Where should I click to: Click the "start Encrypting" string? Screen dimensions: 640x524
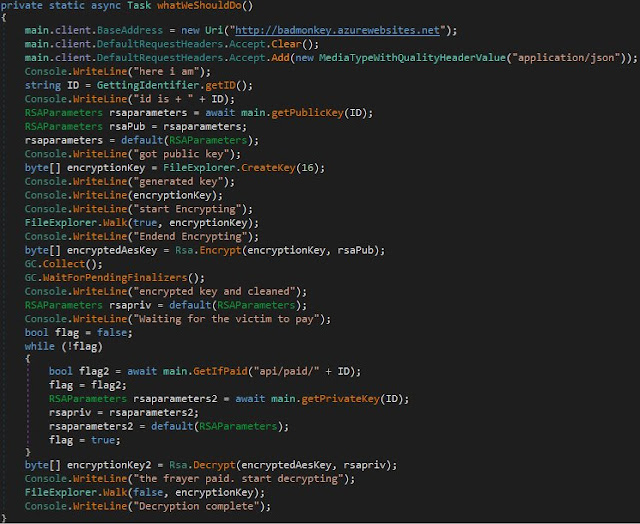click(187, 209)
